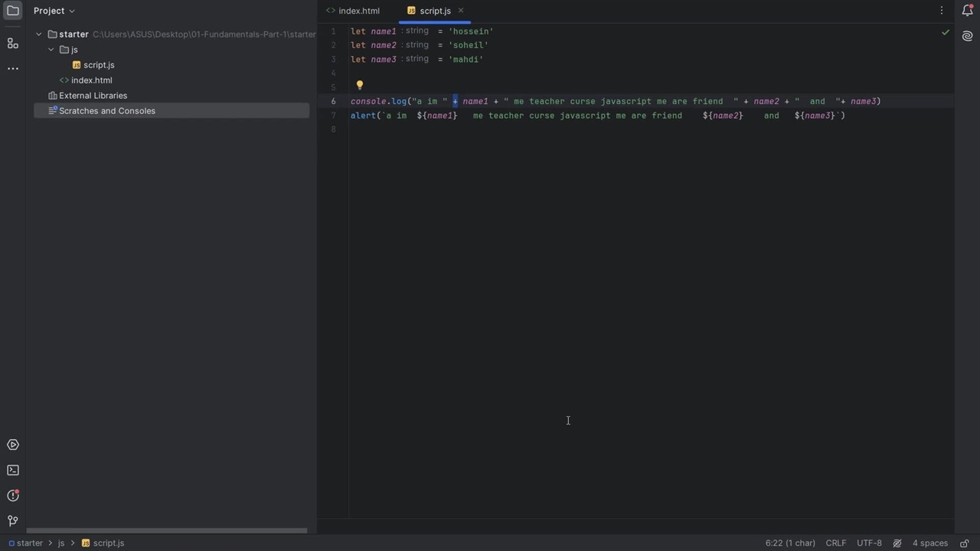Select index.html in the project tree
The height and width of the screenshot is (551, 980).
point(91,80)
